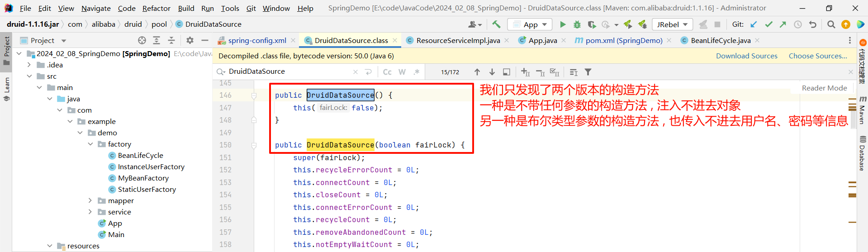Click Choose Sources link
Viewport: 868px width, 252px height.
point(818,56)
